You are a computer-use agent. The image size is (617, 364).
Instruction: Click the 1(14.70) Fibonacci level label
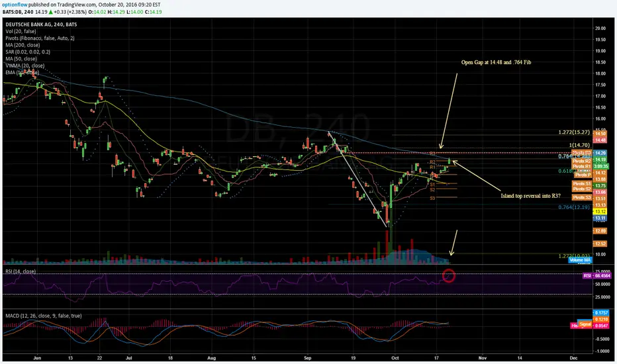[579, 145]
